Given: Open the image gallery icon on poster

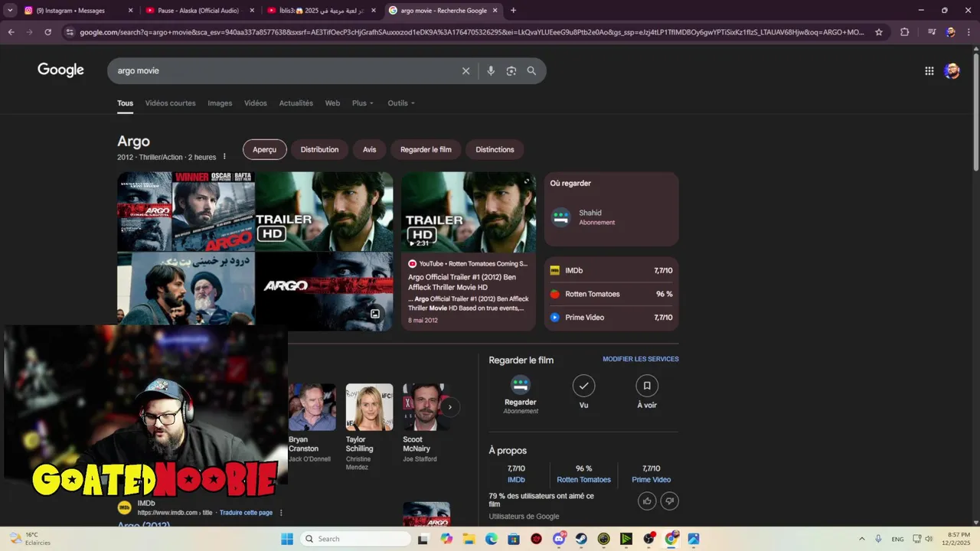Looking at the screenshot, I should click(x=375, y=314).
